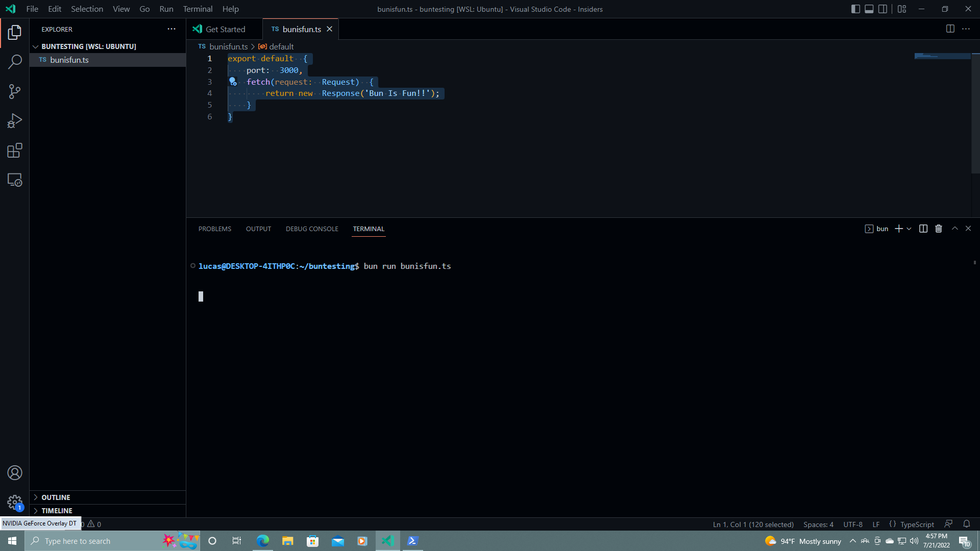Create a new terminal with the plus icon
This screenshot has width=980, height=551.
(x=898, y=228)
